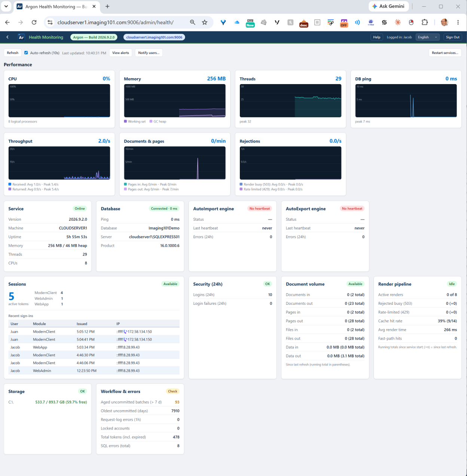
Task: Click the blue Y-shaped extension icon
Action: tap(223, 22)
